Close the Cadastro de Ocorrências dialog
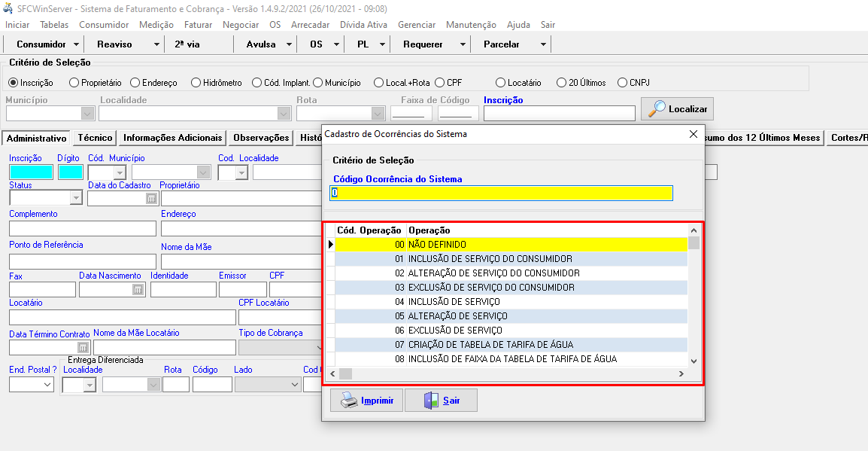This screenshot has width=868, height=451. [693, 134]
